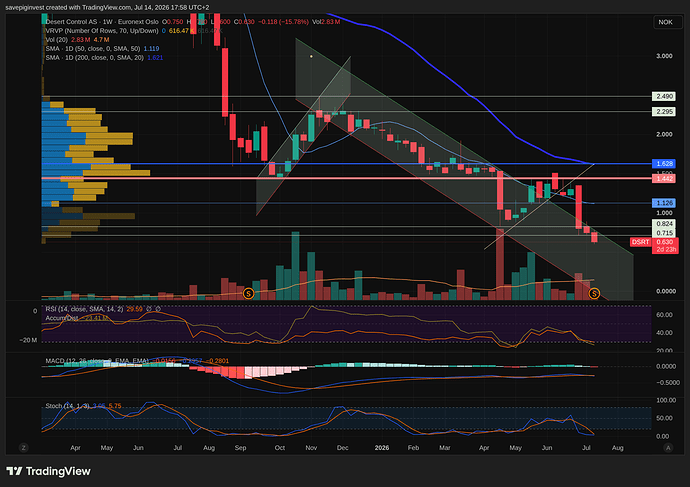Select the SMA 1D 50 indicator legend

coord(93,48)
